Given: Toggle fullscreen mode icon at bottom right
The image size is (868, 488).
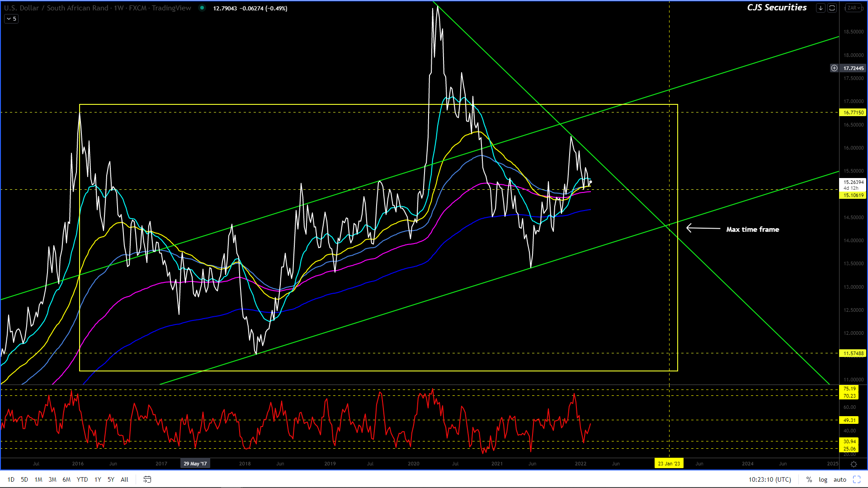Looking at the screenshot, I should [857, 479].
